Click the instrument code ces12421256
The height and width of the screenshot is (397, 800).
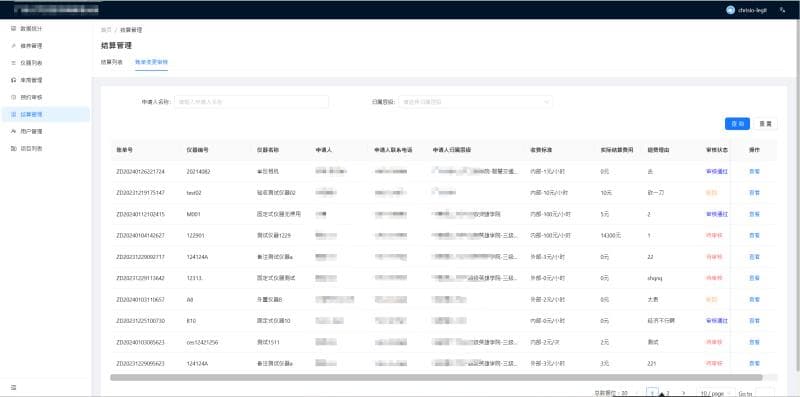[203, 342]
